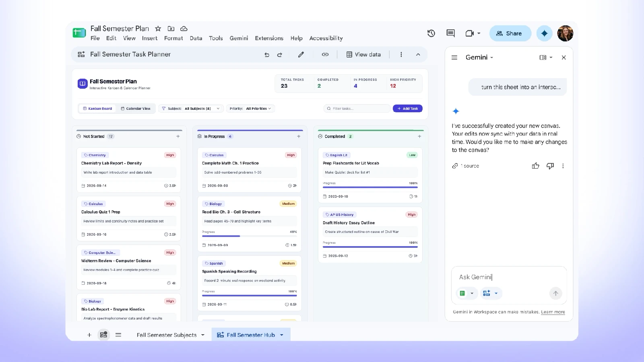Click the redo arrow in canvas toolbar
This screenshot has width=644, height=362.
point(280,55)
